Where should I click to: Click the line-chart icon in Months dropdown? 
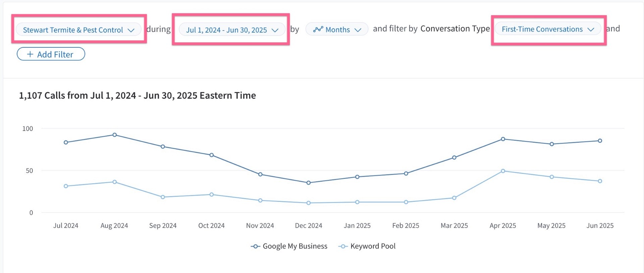pos(318,29)
